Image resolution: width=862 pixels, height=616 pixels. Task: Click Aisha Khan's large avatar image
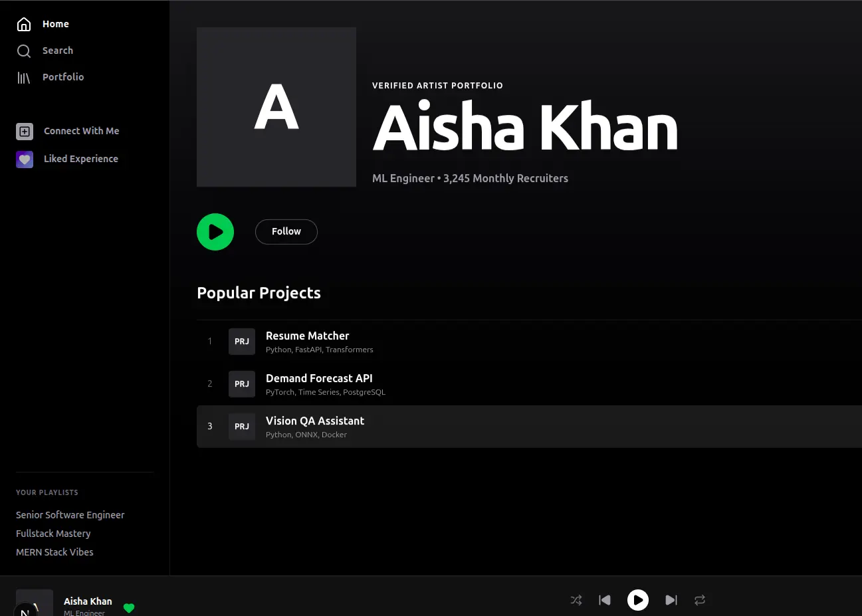(276, 107)
